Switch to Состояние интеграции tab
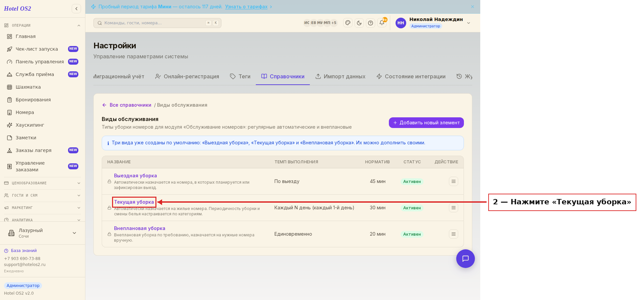The height and width of the screenshot is (300, 644). click(411, 76)
